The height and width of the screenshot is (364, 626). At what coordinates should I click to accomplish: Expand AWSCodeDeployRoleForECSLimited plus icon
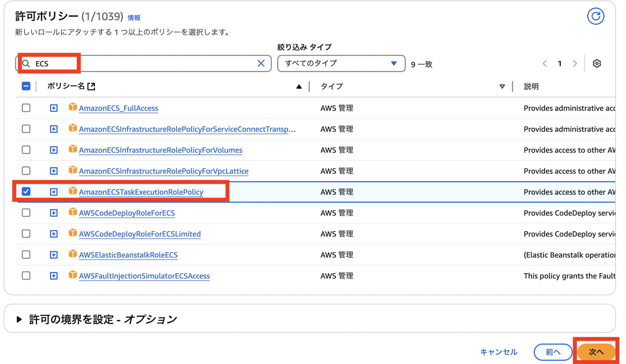pyautogui.click(x=54, y=234)
